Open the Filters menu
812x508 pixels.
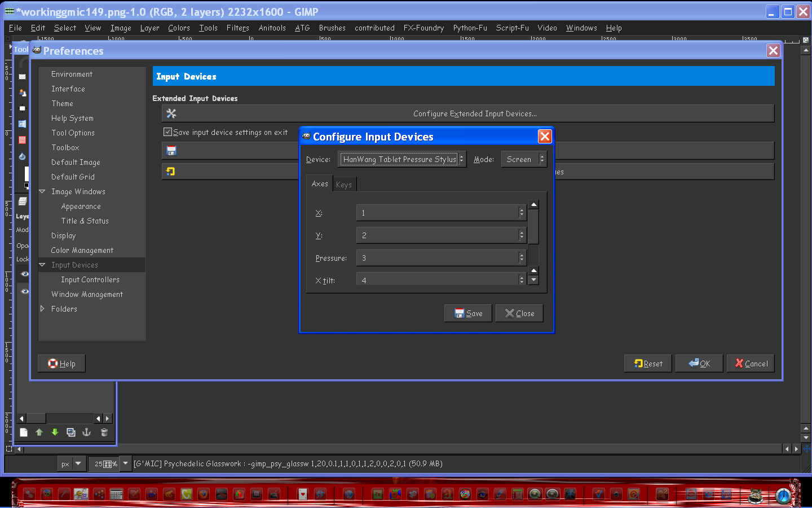click(238, 28)
